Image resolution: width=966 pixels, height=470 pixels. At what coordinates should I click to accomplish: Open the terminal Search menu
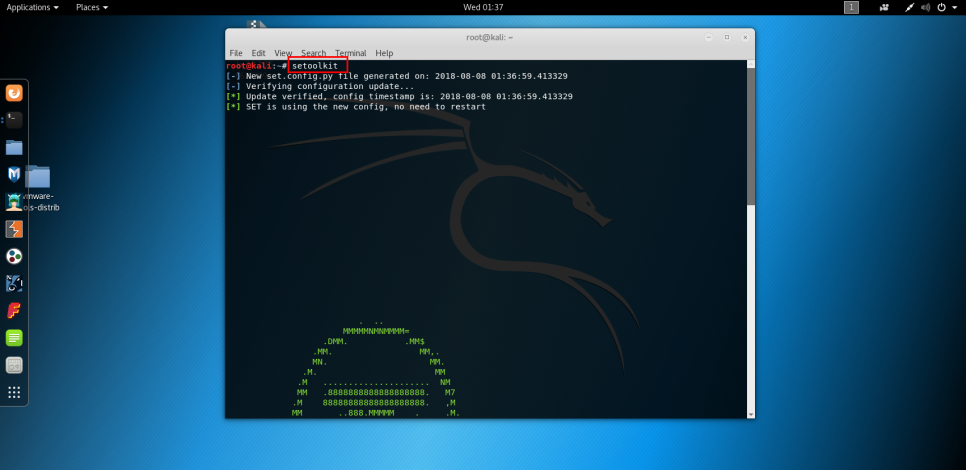tap(314, 53)
